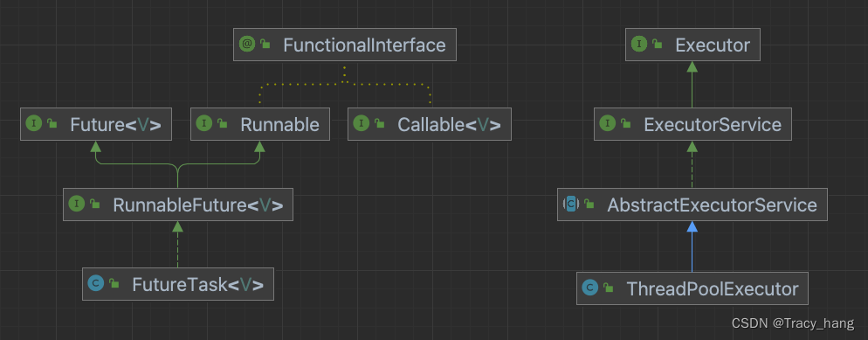Click the CSDN @Tracy_hang watermark text

pos(793,323)
